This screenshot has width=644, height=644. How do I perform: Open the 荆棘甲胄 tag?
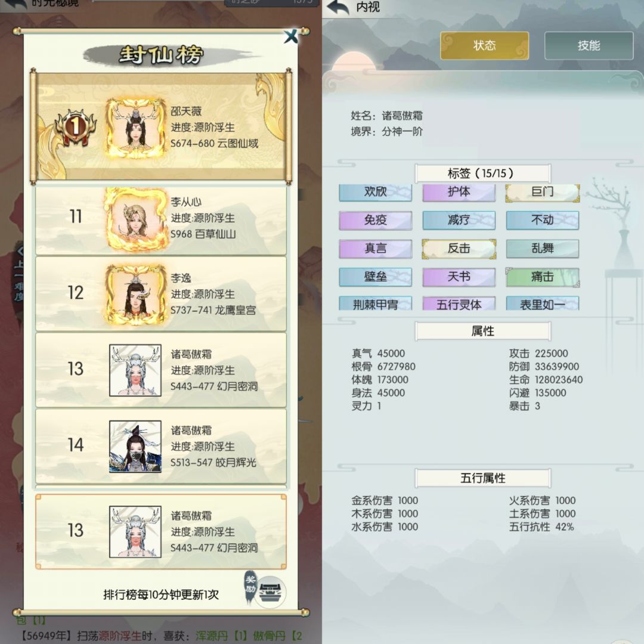[376, 304]
